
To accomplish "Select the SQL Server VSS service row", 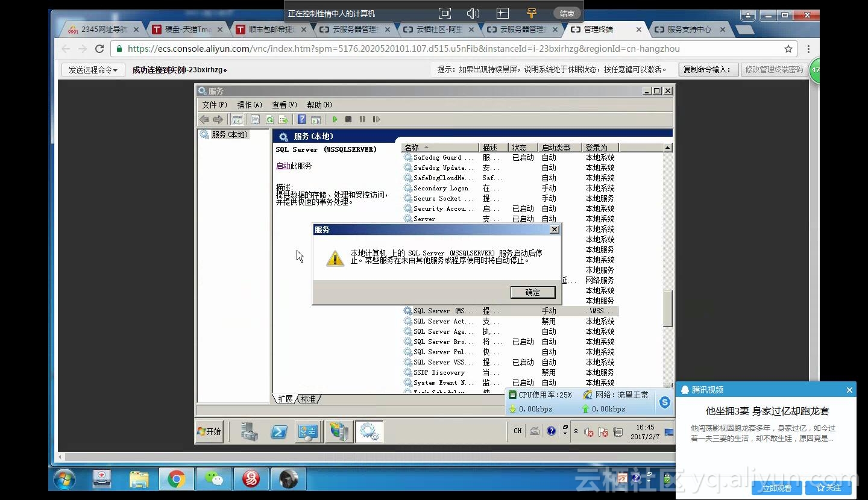I will (x=511, y=362).
